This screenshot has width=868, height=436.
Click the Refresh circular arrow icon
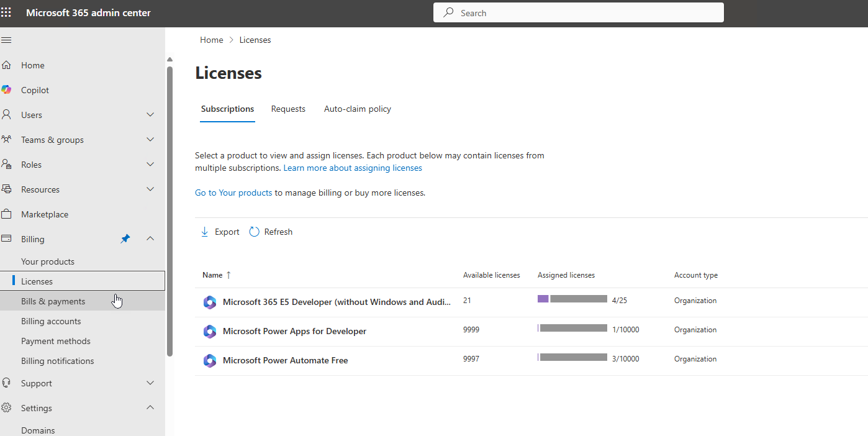(x=254, y=232)
